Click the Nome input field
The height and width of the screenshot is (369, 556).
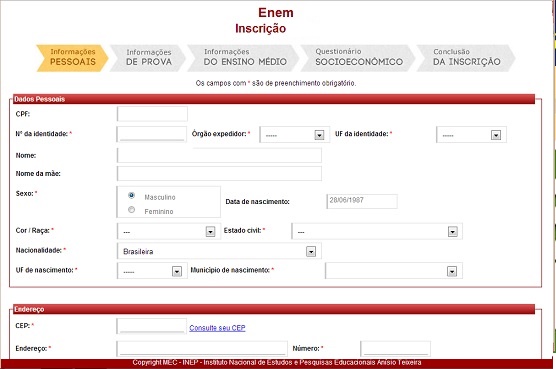tap(219, 155)
